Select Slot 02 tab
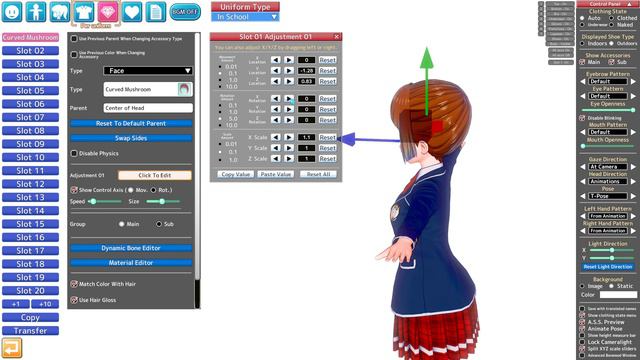The height and width of the screenshot is (360, 640). [x=30, y=51]
